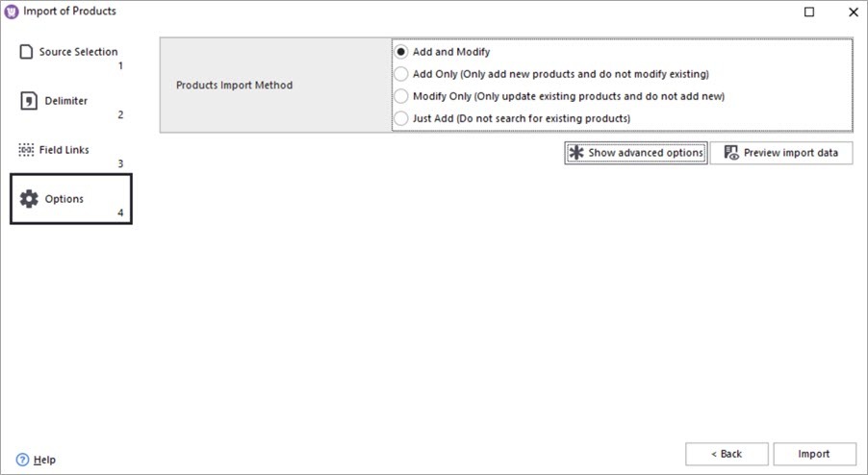Viewport: 868px width, 475px height.
Task: Select Modify Only import method
Action: click(401, 96)
